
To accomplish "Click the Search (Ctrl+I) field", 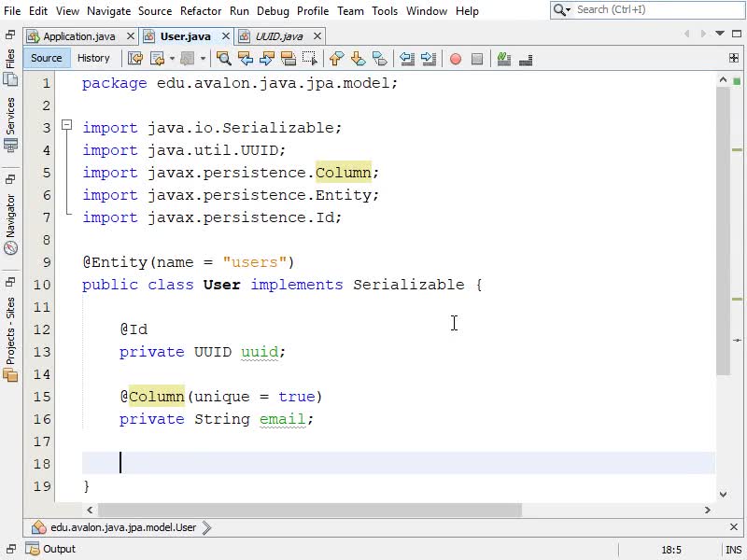I will (x=657, y=9).
